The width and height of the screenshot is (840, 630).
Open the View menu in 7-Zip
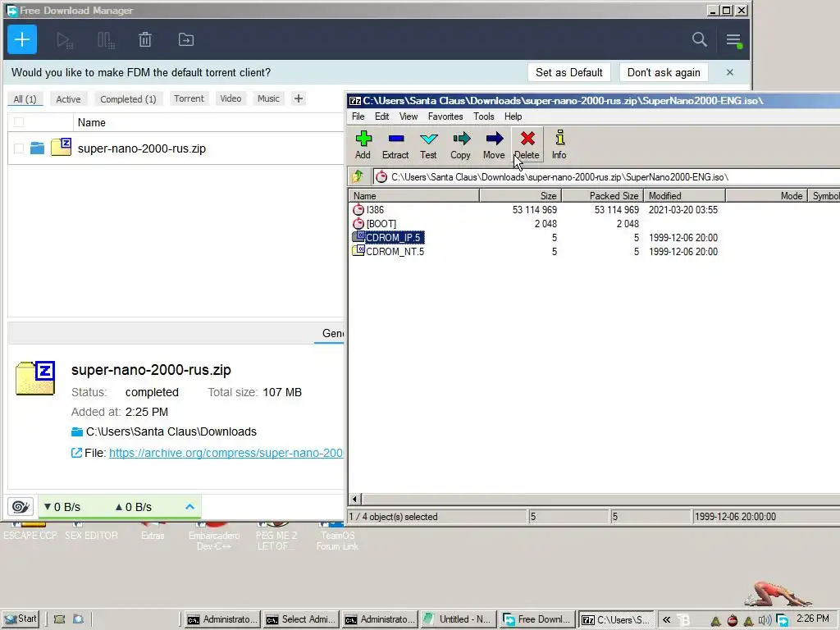click(x=409, y=116)
